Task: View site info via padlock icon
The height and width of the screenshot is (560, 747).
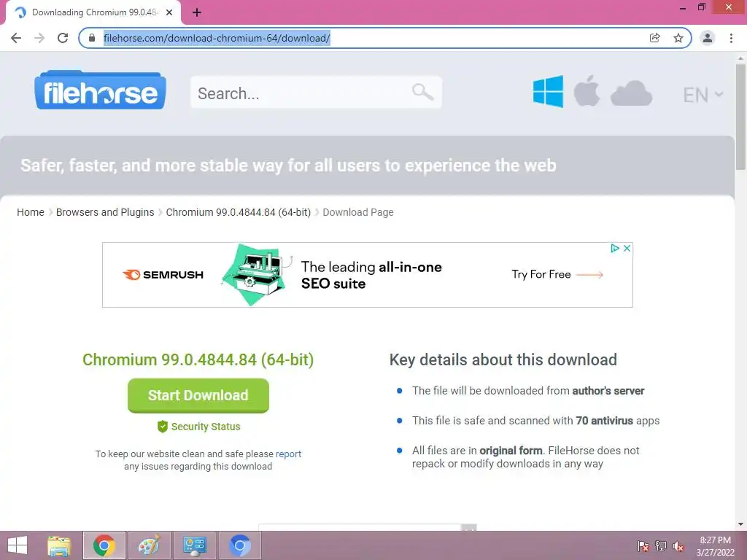Action: (x=92, y=38)
